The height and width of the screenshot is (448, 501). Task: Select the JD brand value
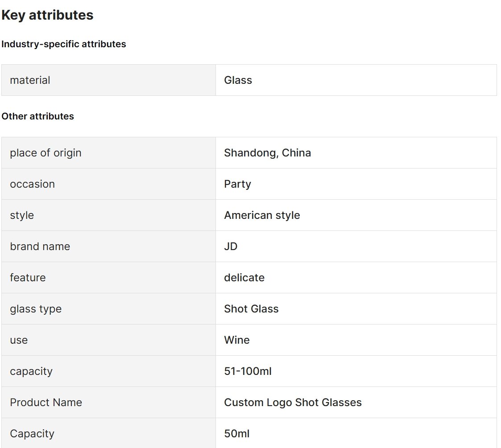(x=231, y=247)
